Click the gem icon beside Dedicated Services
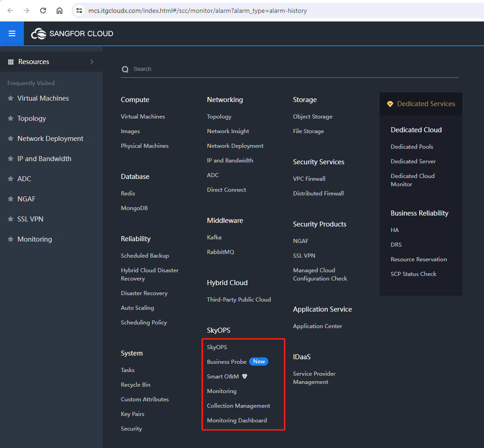Viewport: 484px width, 448px height. pos(390,104)
